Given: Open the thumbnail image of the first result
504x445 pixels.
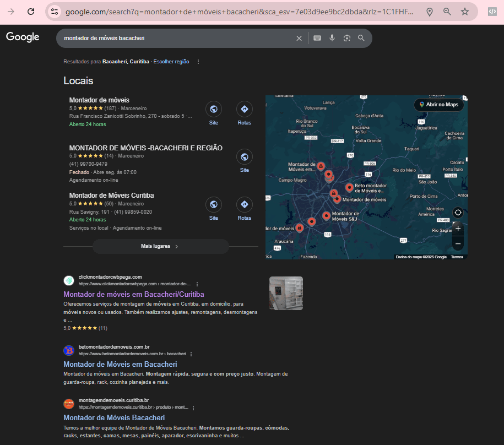Looking at the screenshot, I should [286, 293].
